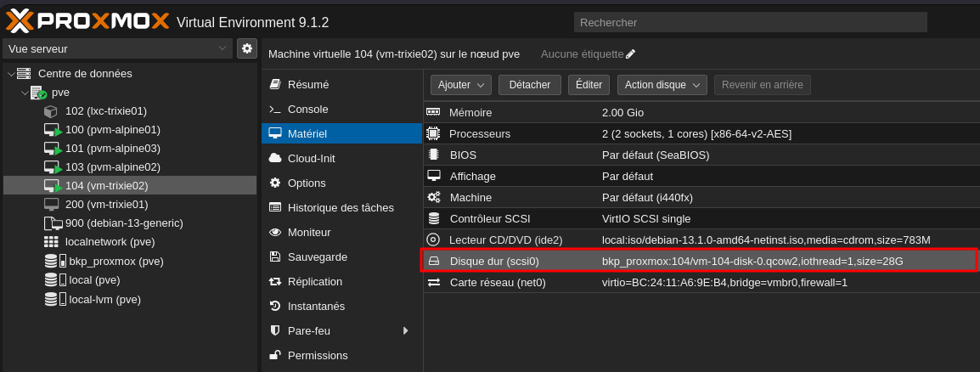Open the Vue serveur dropdown
The width and height of the screenshot is (980, 372).
coord(118,48)
